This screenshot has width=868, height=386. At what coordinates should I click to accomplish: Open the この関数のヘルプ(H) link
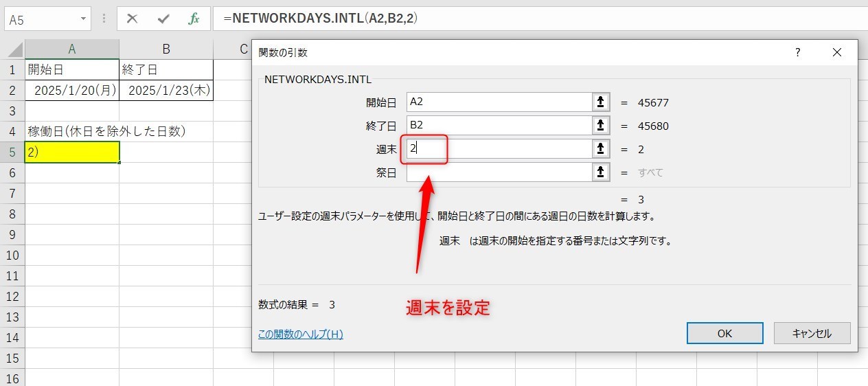coord(300,334)
